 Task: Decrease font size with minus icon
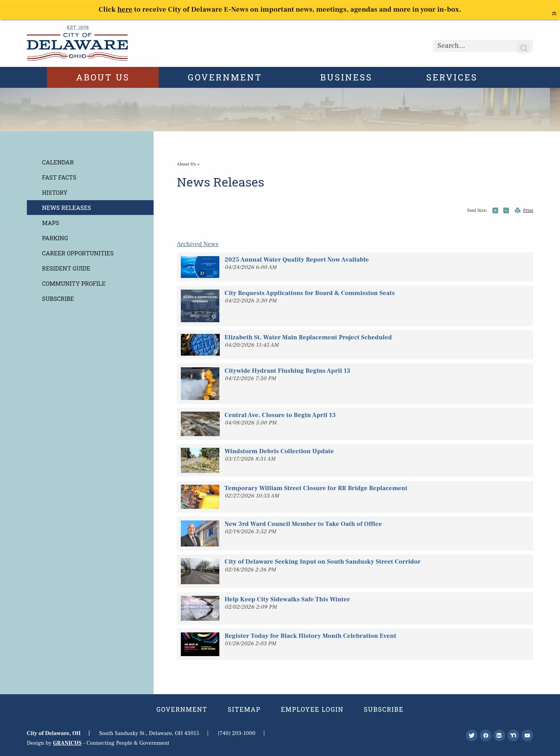click(x=506, y=210)
